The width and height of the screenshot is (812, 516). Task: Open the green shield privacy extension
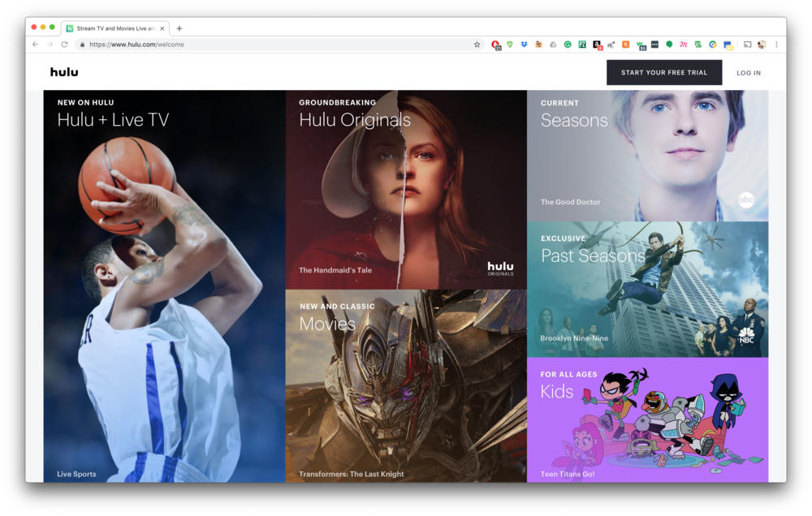(x=510, y=45)
